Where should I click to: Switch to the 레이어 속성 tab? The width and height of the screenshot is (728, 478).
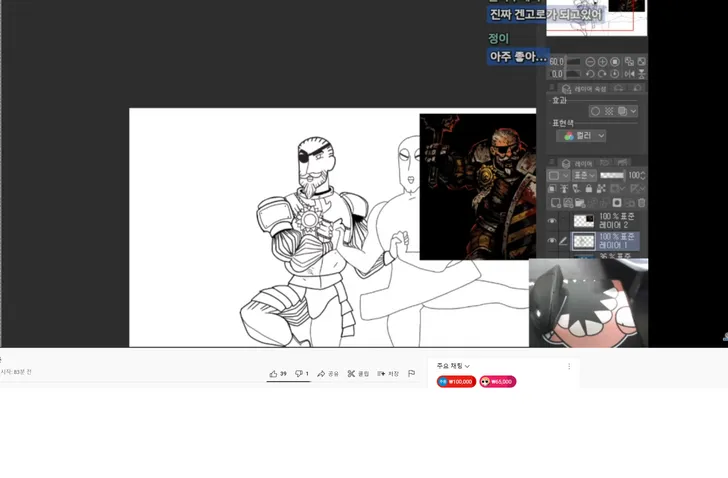(585, 89)
